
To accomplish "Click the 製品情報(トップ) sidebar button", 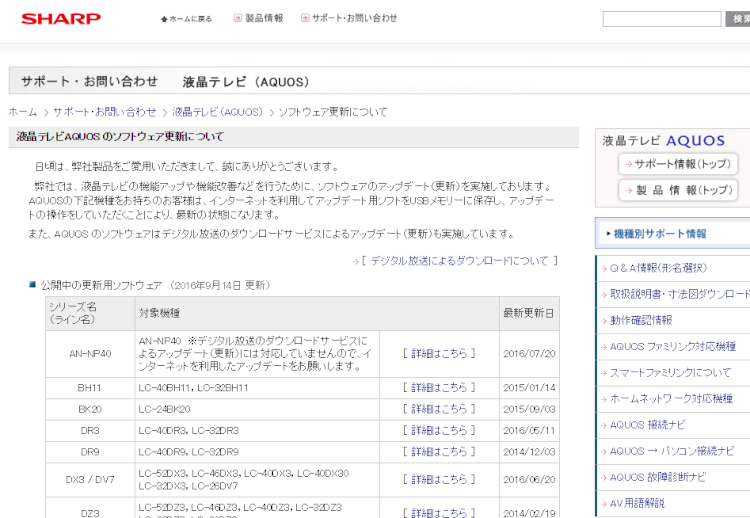I will coord(678,190).
